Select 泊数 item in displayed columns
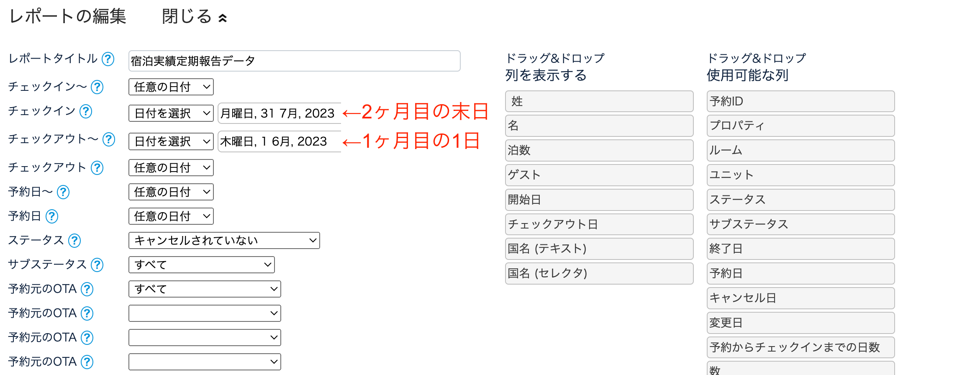The image size is (980, 375). pos(599,150)
